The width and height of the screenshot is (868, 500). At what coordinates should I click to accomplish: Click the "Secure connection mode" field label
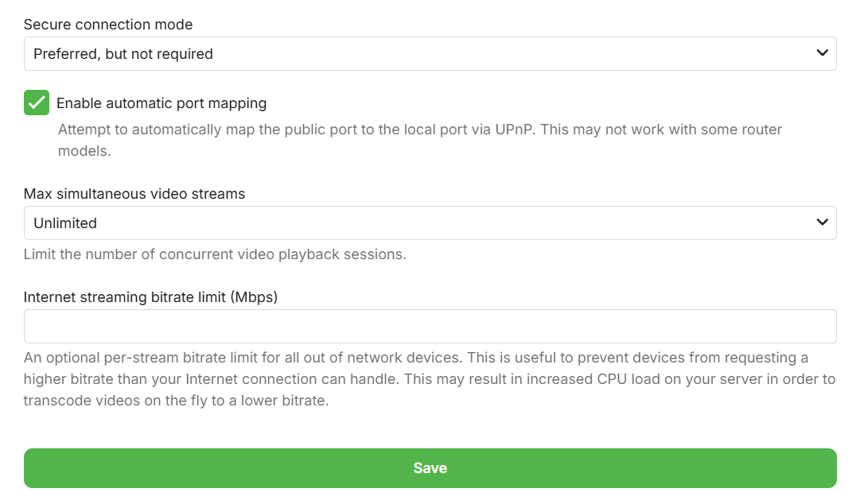point(108,25)
